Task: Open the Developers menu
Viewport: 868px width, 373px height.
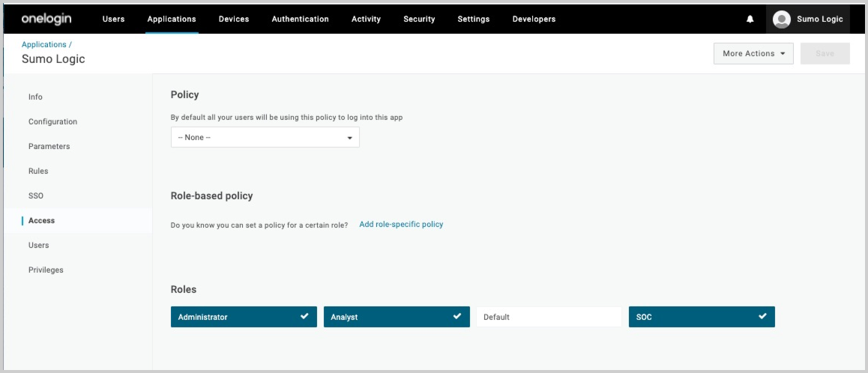Action: coord(534,19)
